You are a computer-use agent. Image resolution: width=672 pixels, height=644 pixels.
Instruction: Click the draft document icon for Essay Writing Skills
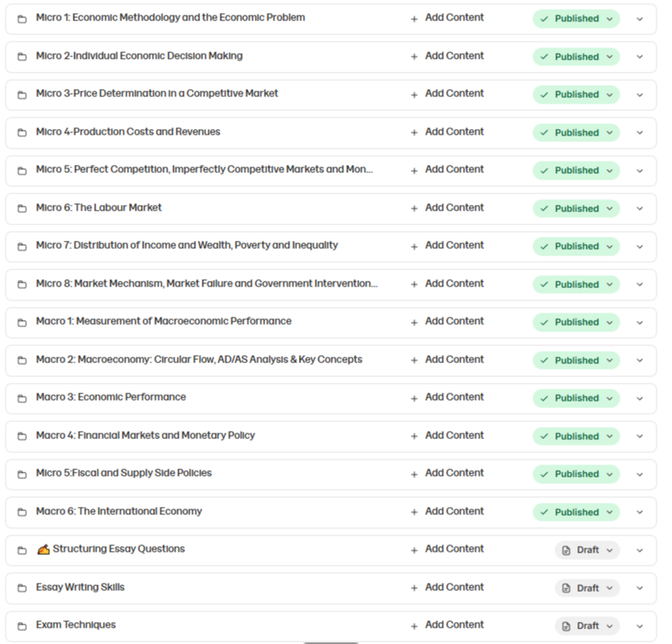pyautogui.click(x=566, y=588)
